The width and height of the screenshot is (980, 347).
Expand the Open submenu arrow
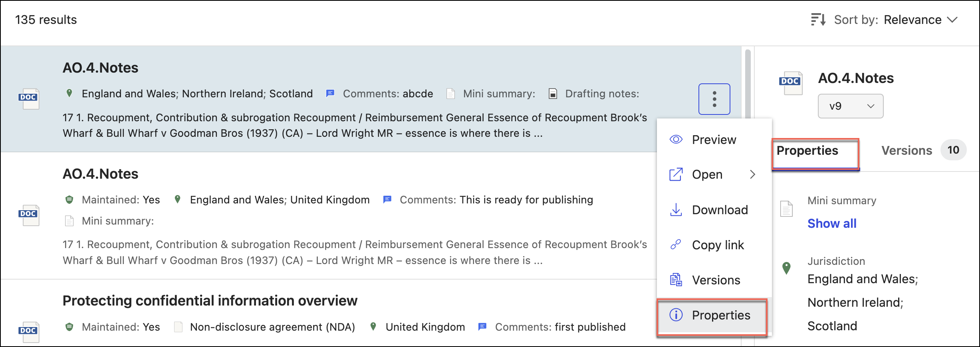[752, 175]
